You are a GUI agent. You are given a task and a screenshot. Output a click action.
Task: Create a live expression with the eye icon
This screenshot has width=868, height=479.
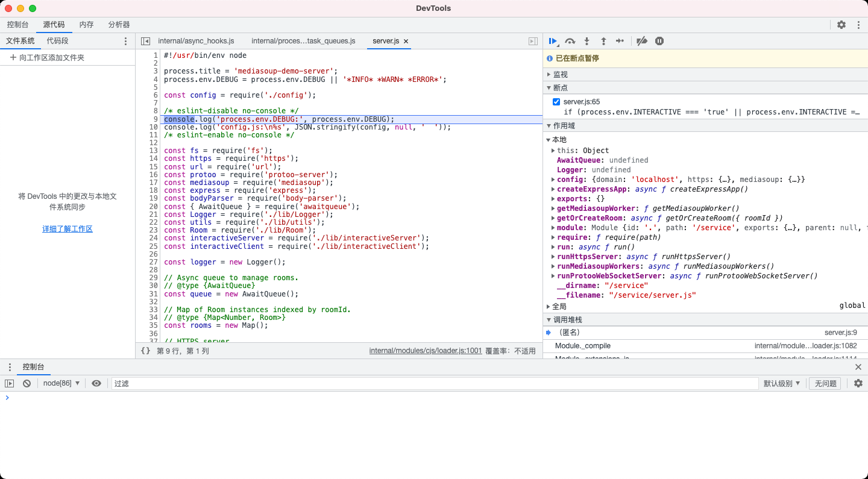point(96,383)
